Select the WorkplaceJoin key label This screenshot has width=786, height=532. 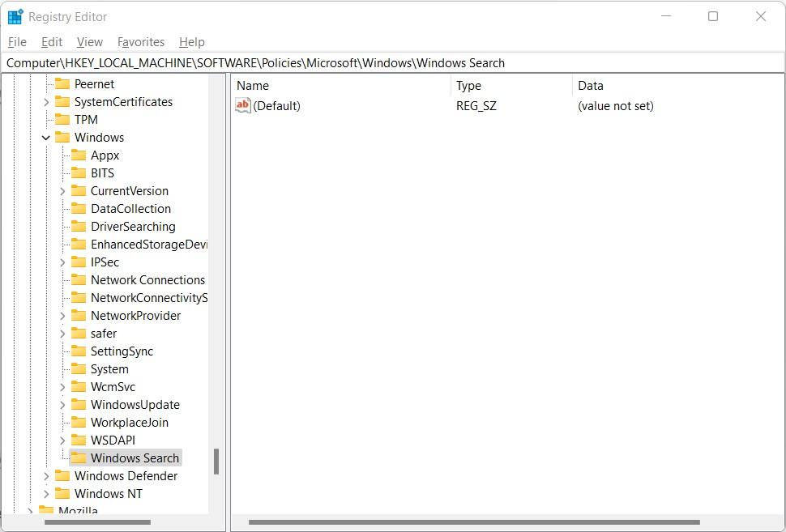[130, 423]
